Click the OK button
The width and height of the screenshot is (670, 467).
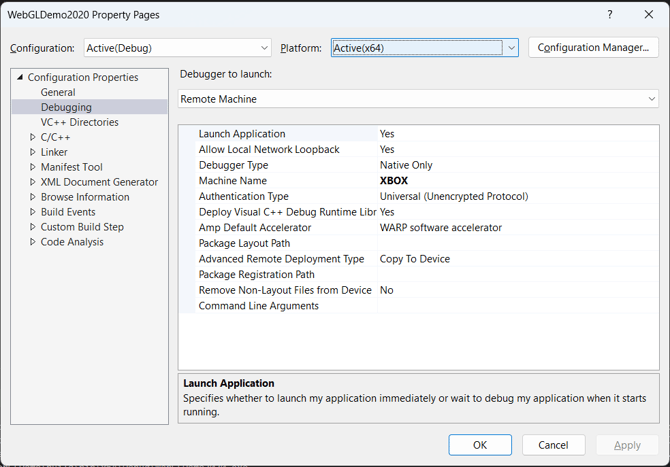pyautogui.click(x=480, y=445)
